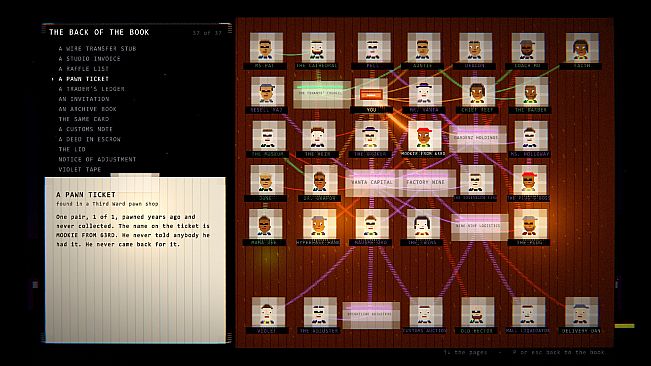Select the Pell portrait in top row
651x366 pixels.
tap(374, 48)
